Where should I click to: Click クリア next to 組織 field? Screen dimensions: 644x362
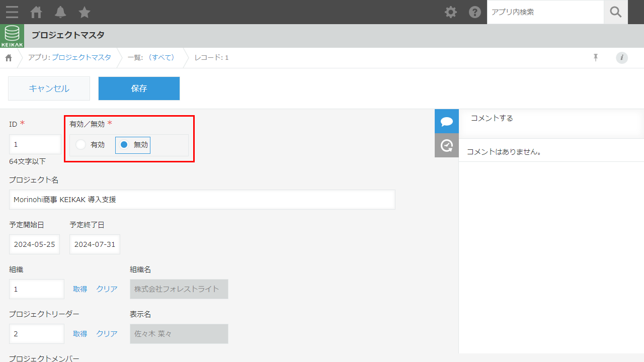point(107,289)
